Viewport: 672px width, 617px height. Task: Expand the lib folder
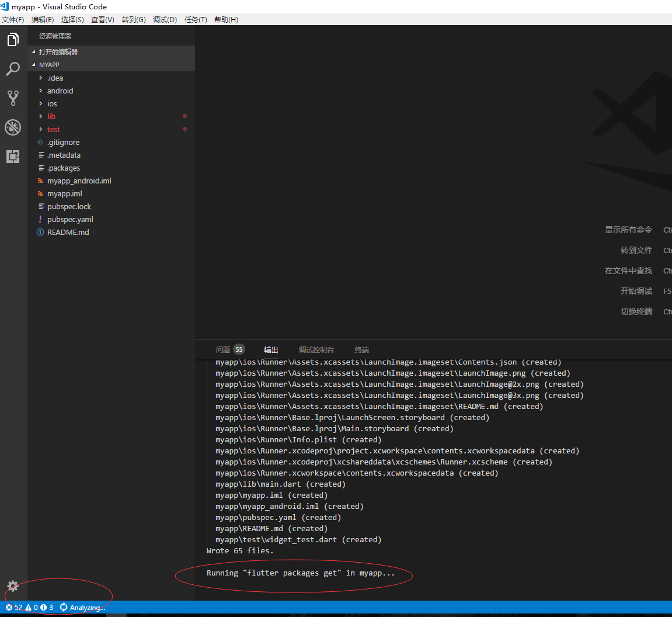41,116
